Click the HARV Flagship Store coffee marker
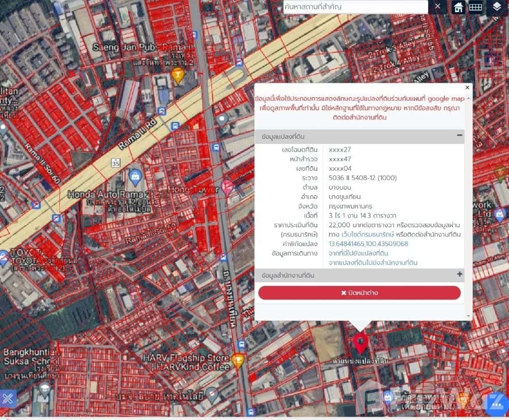The width and height of the screenshot is (509, 420). 238,361
